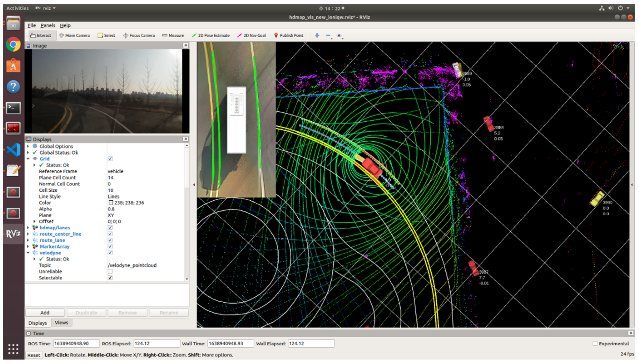Image resolution: width=639 pixels, height=364 pixels.
Task: Choose the Measure tool
Action: coord(173,35)
